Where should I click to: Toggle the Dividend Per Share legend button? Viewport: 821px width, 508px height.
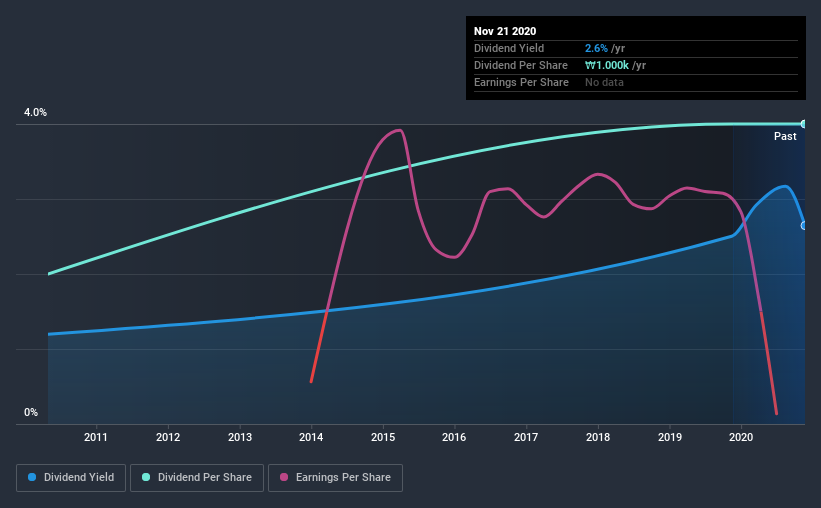click(197, 478)
